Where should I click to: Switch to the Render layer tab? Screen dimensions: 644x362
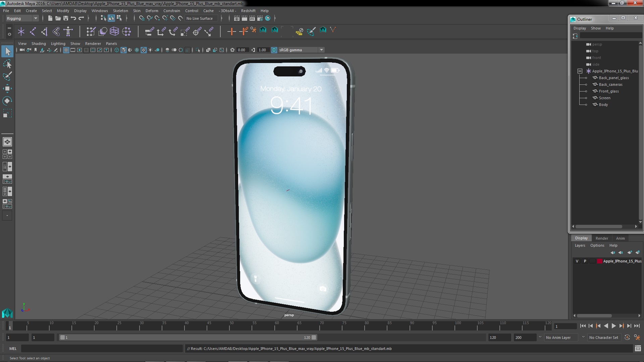[602, 238]
